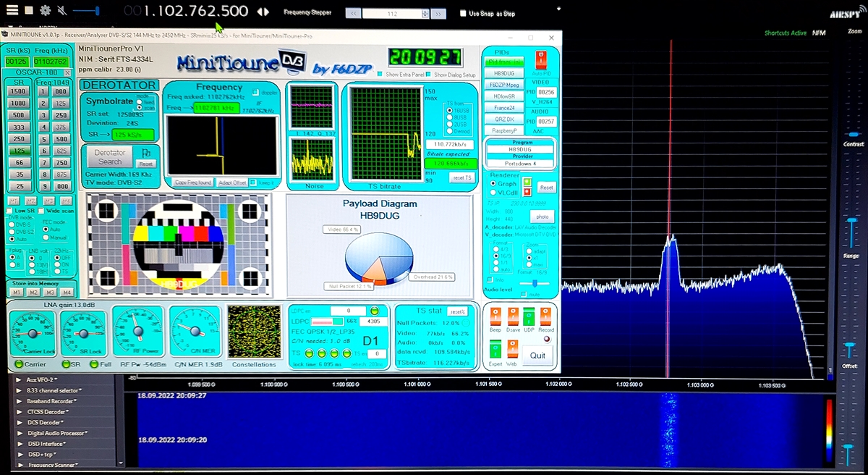The height and width of the screenshot is (475, 868).
Task: Check the Low SR checkbox
Action: click(10, 211)
